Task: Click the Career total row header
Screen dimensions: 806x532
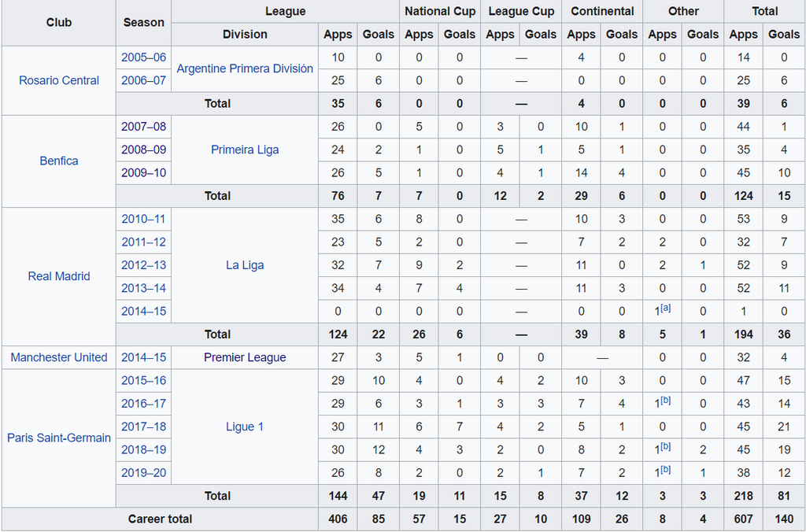Action: pyautogui.click(x=160, y=519)
